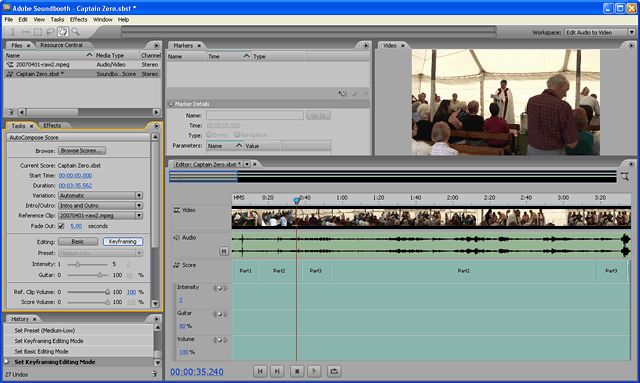Sort markers by Time column
The image size is (640, 383).
(228, 56)
